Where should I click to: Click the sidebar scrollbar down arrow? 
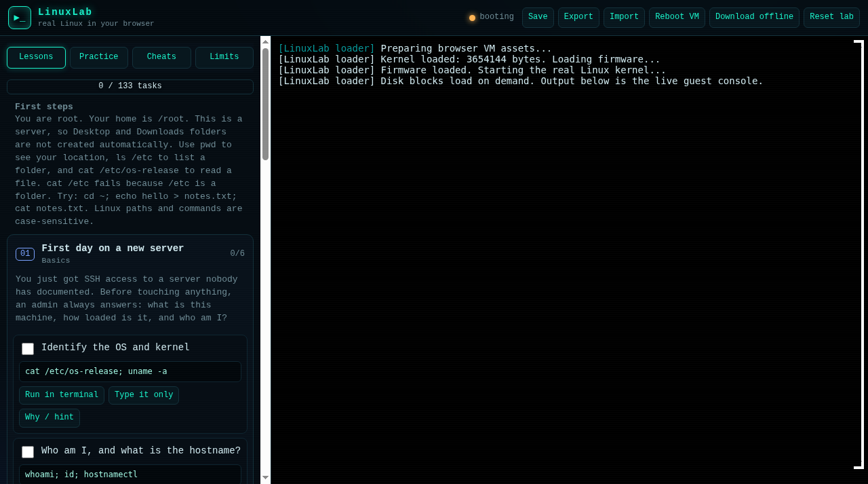265,478
